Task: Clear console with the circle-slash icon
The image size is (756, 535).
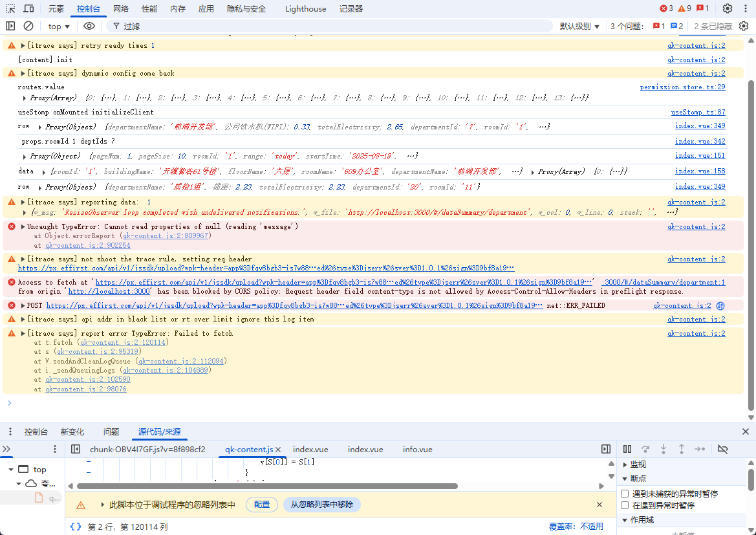Action: pos(28,26)
